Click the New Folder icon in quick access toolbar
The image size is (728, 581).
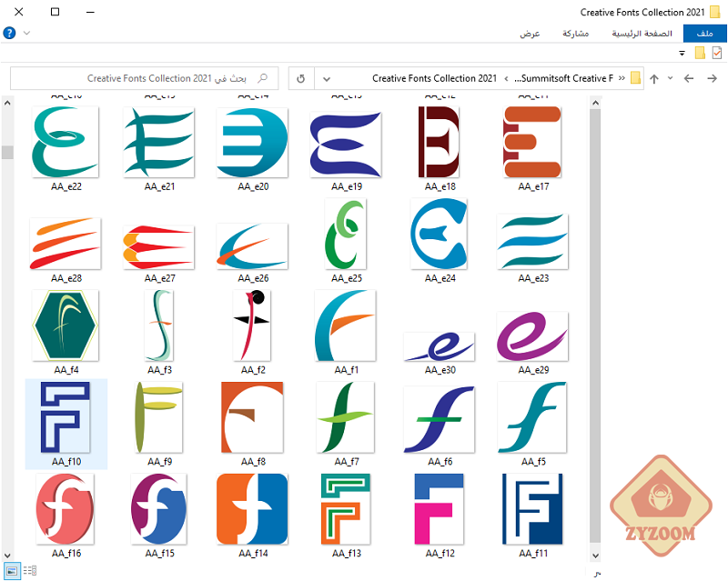[700, 53]
